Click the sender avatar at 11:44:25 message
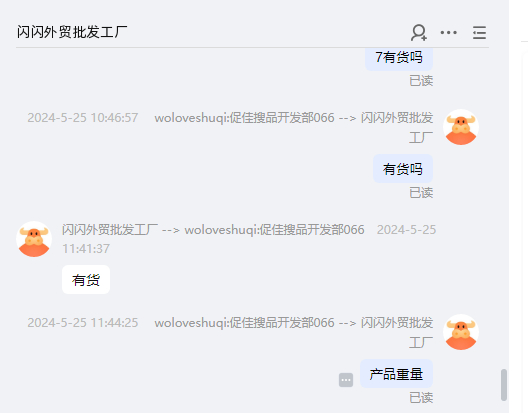This screenshot has width=528, height=413. click(461, 332)
